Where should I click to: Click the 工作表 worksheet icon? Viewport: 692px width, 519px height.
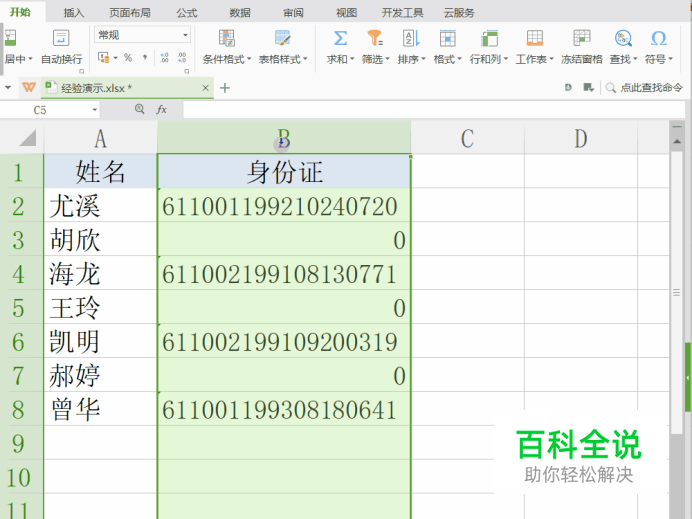(x=534, y=38)
